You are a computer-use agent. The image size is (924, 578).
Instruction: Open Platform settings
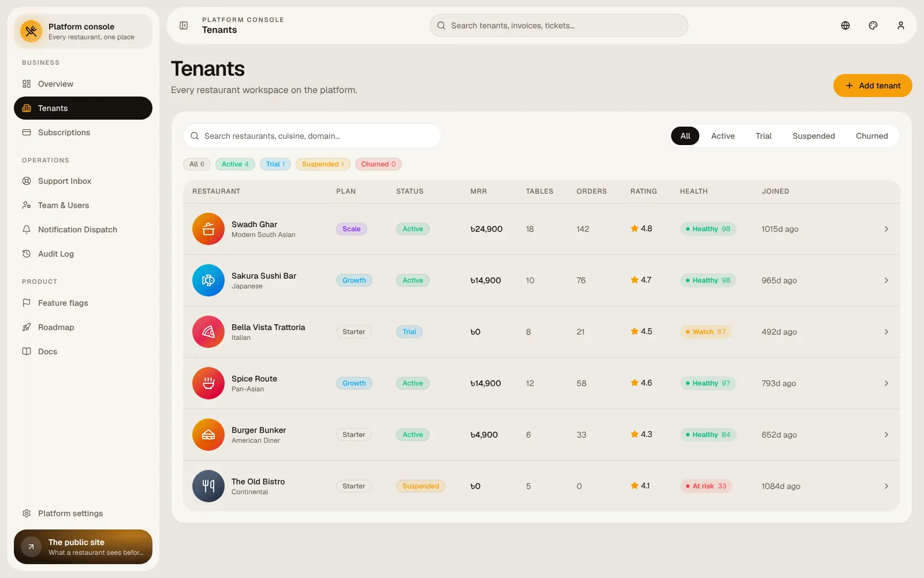(83, 513)
